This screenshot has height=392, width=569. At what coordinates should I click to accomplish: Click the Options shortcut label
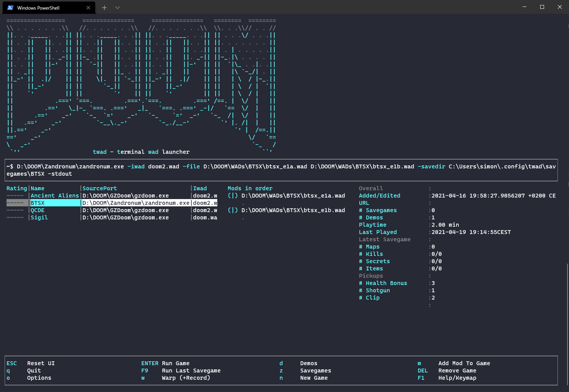click(x=39, y=378)
